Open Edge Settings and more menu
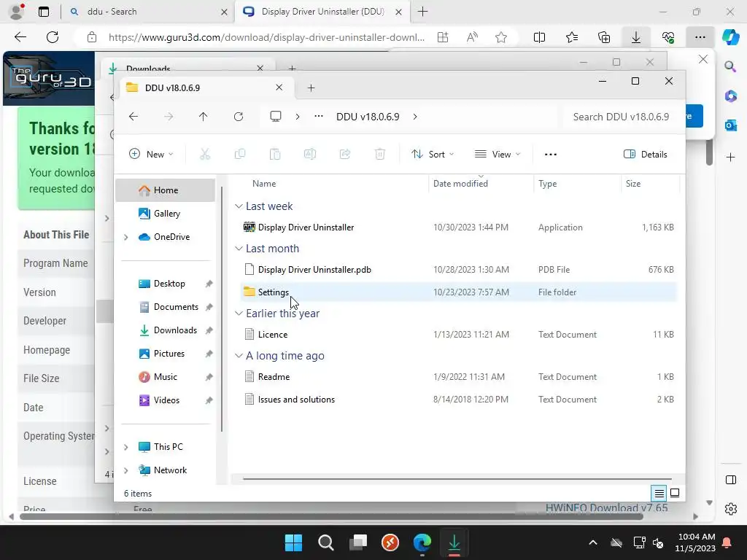 pos(700,37)
